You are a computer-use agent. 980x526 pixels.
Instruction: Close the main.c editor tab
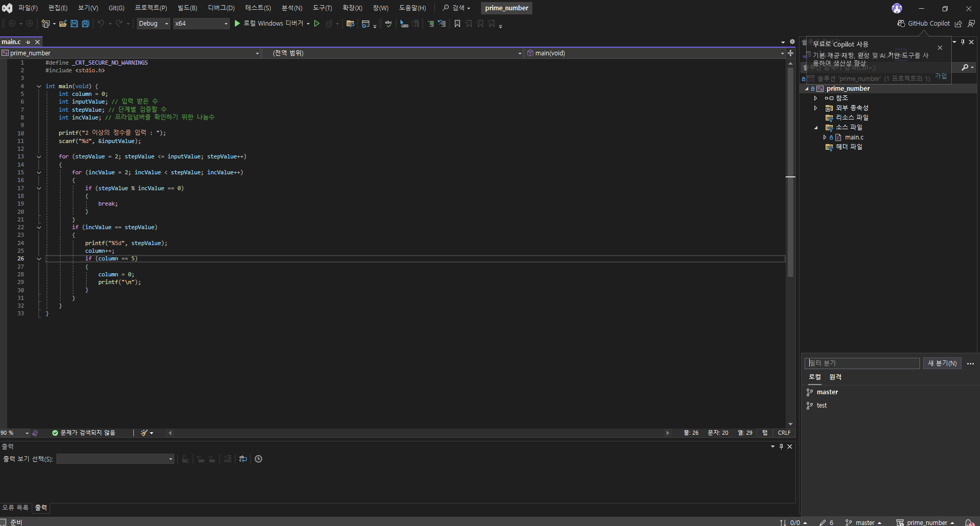[37, 42]
